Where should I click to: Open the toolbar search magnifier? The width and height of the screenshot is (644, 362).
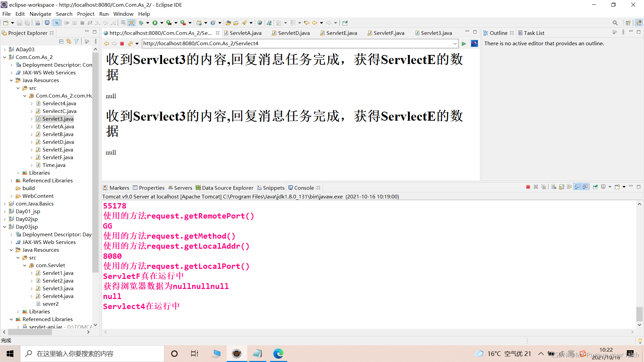(615, 23)
